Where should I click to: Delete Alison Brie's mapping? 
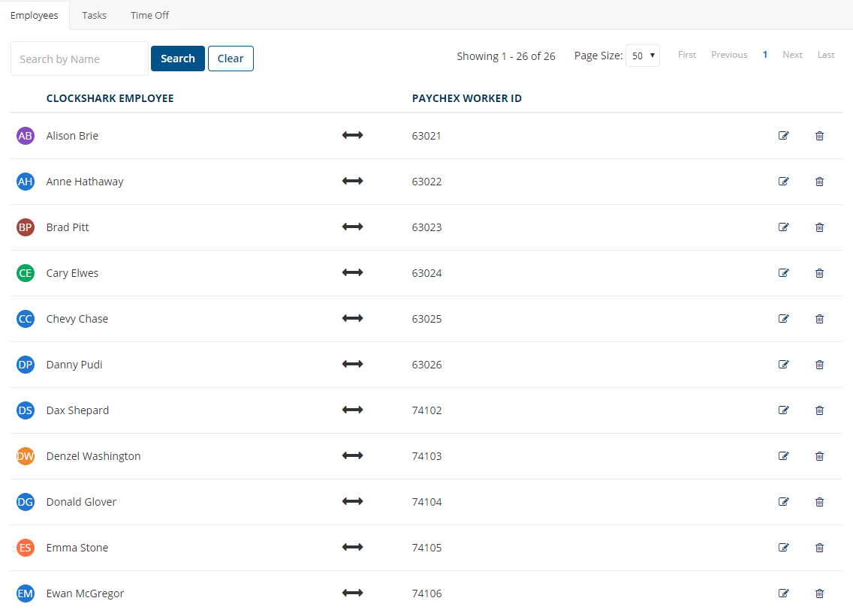point(819,135)
